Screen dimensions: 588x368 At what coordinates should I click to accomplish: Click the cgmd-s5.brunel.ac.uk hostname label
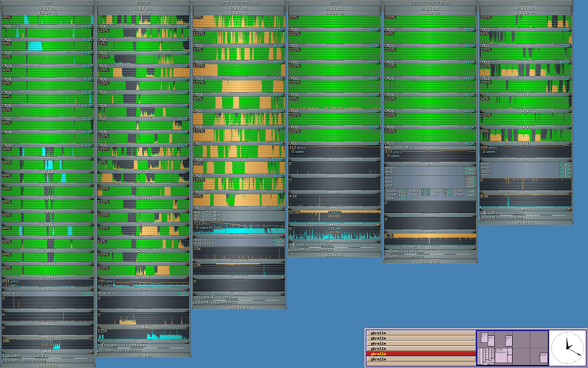tap(239, 2)
